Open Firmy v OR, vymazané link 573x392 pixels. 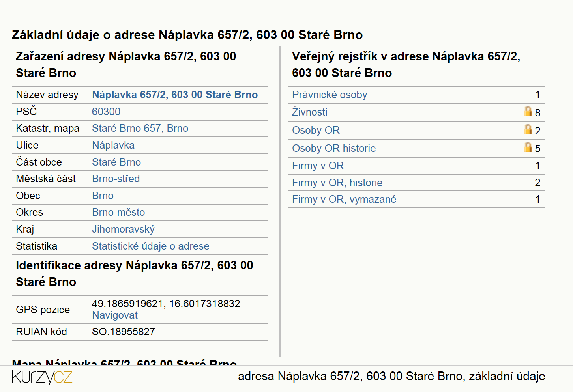coord(344,199)
